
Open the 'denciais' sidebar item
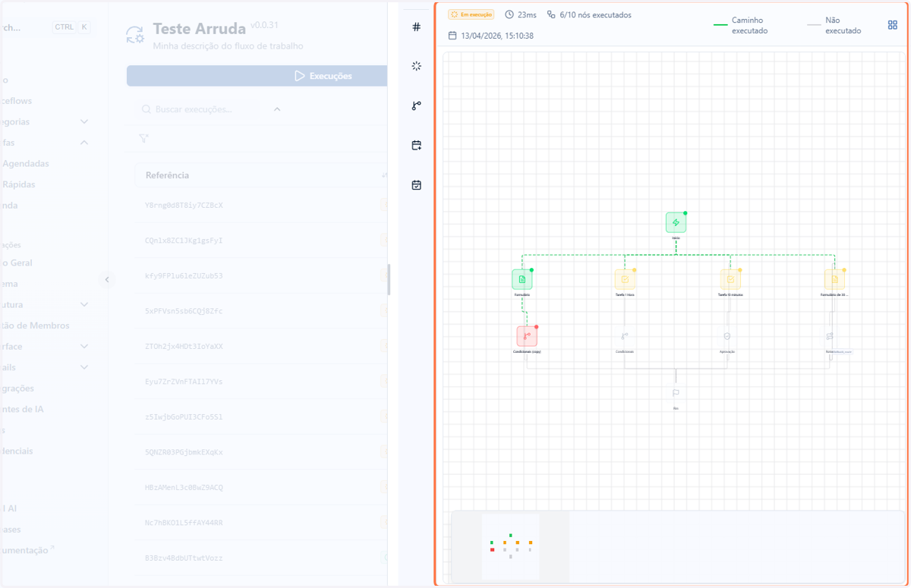[17, 451]
